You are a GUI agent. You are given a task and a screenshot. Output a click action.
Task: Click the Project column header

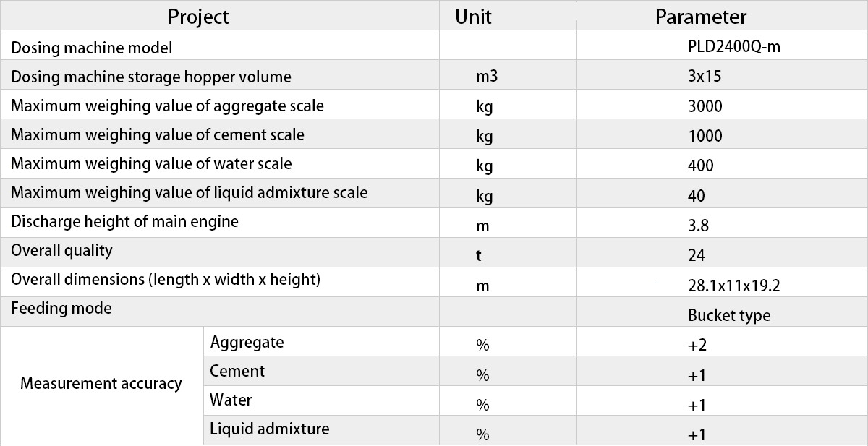[198, 17]
